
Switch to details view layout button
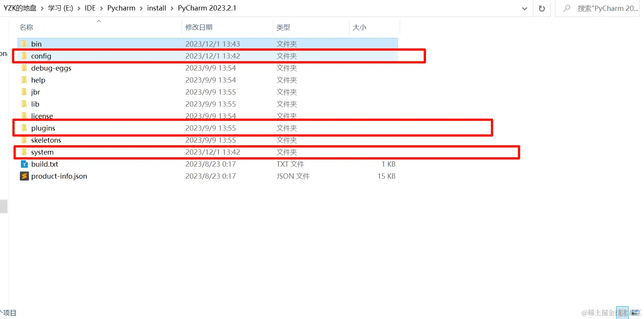[x=622, y=313]
